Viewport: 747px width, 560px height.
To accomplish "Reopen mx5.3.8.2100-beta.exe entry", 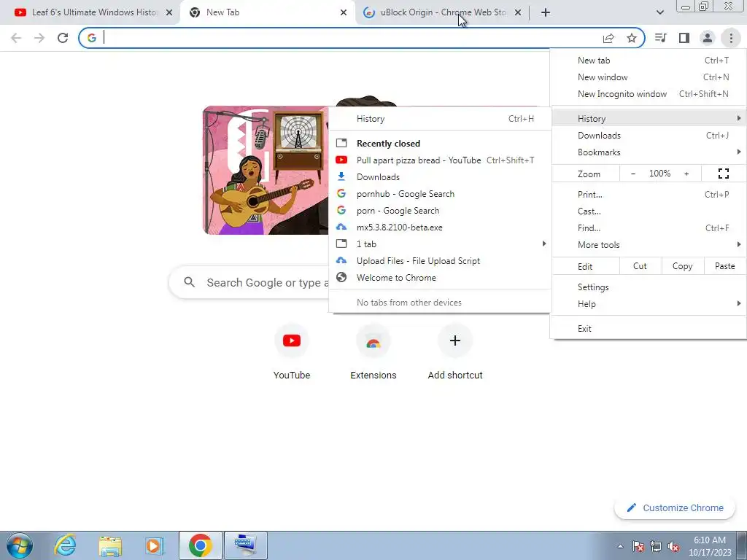I will [439, 227].
